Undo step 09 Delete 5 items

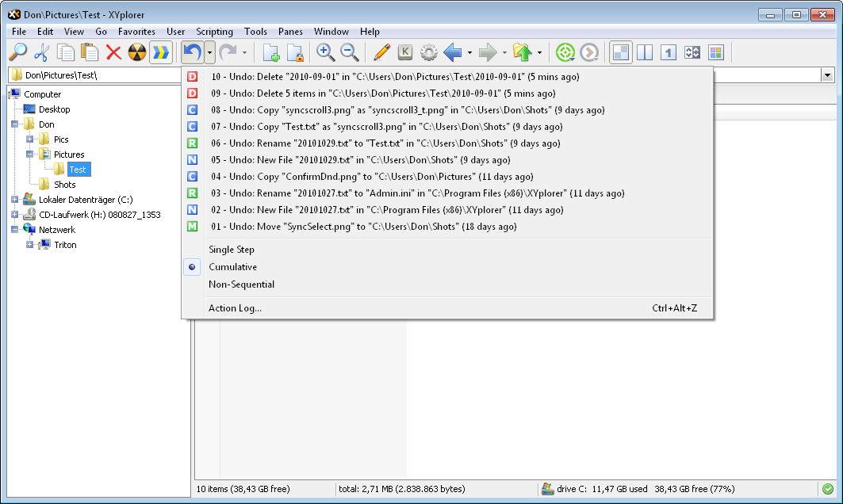[446, 94]
